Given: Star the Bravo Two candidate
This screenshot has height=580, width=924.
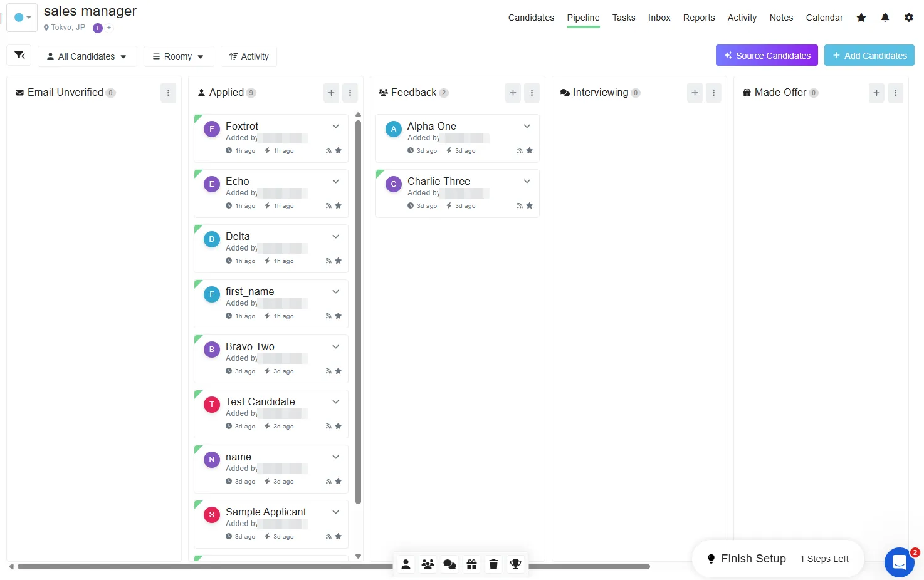Looking at the screenshot, I should (x=339, y=371).
